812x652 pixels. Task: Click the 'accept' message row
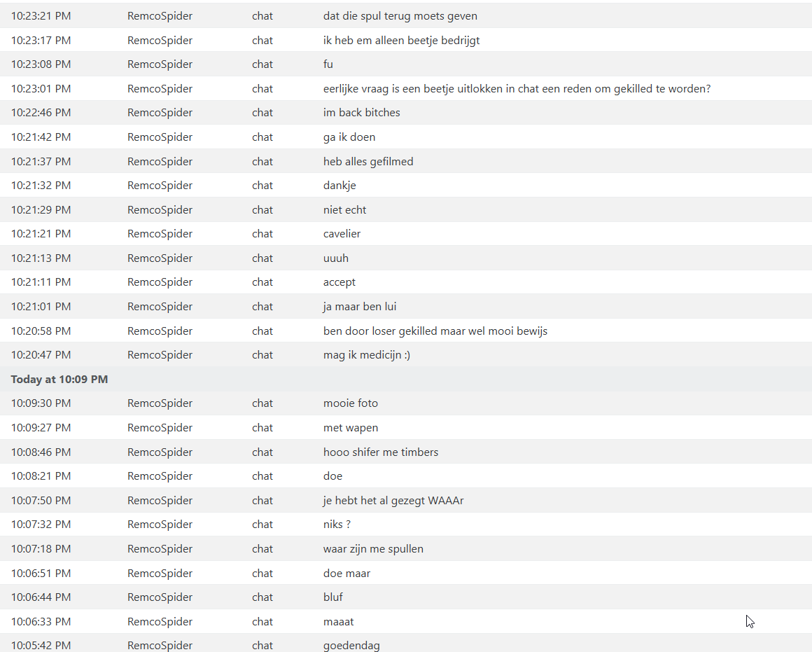pyautogui.click(x=406, y=282)
